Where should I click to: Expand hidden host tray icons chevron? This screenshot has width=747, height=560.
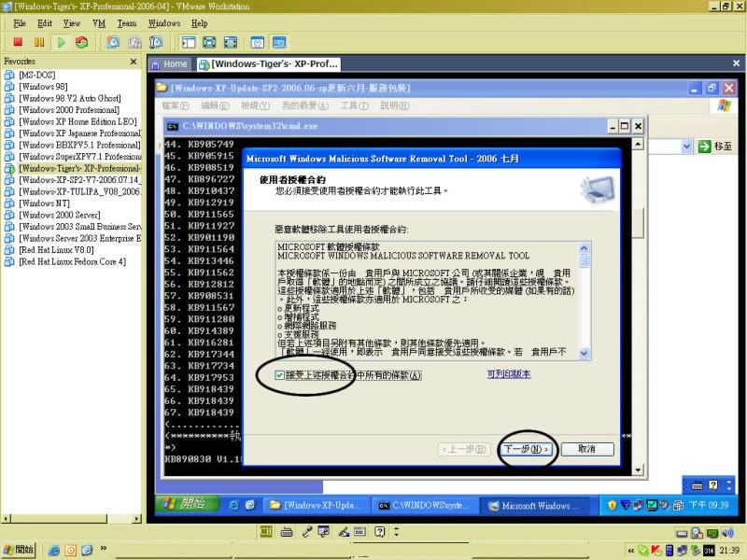pos(631,551)
